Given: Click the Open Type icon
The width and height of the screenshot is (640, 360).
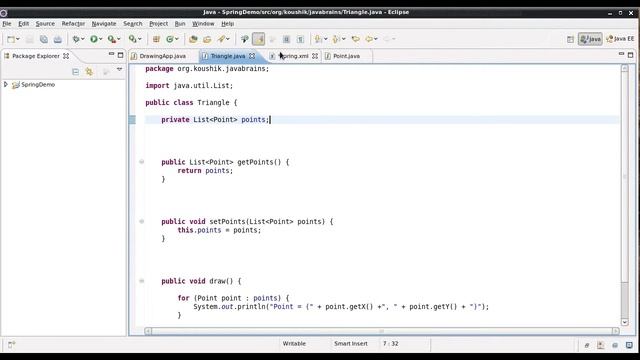Looking at the screenshot, I should (193, 39).
